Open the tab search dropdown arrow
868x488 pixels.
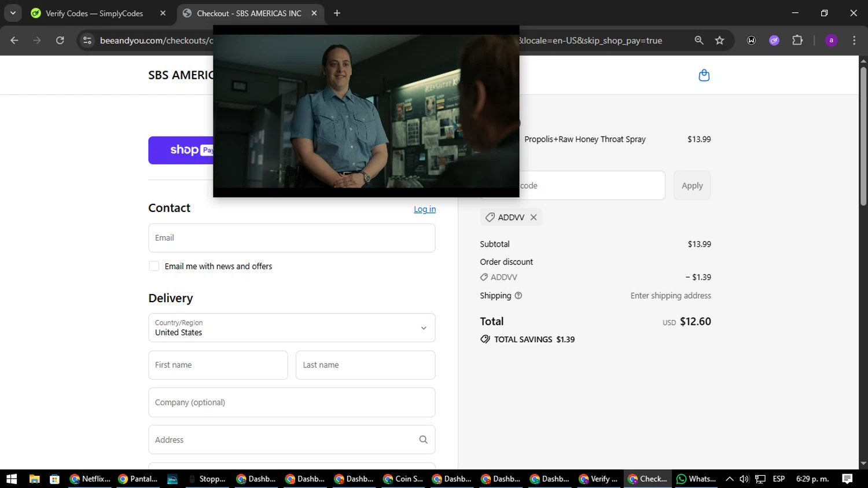click(13, 13)
